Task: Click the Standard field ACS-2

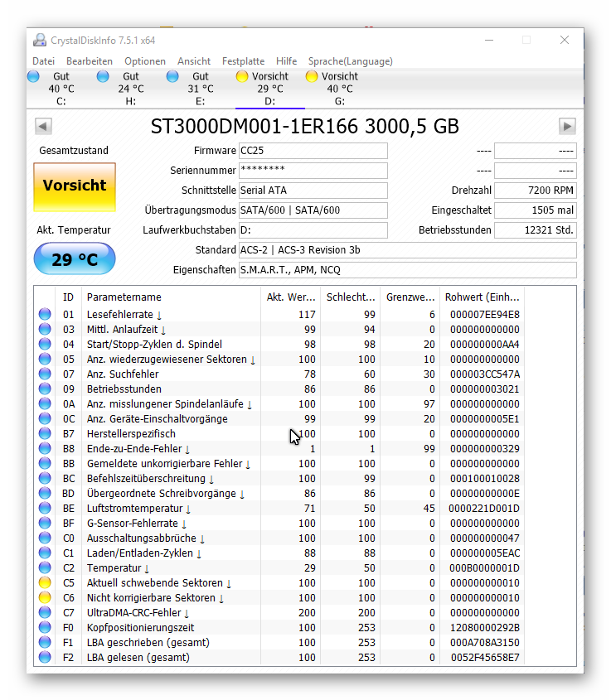Action: point(408,250)
